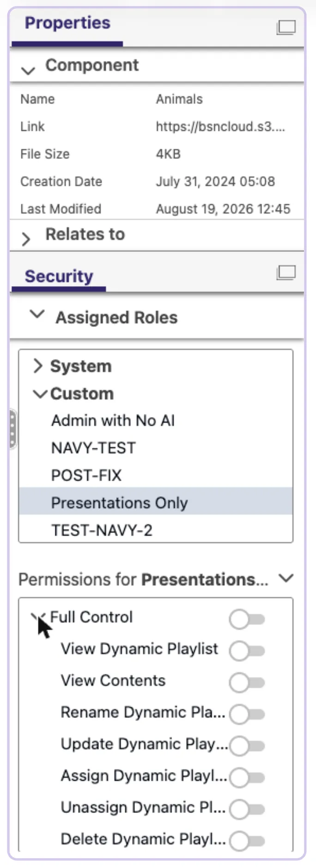The width and height of the screenshot is (316, 868).
Task: Open the Permissions for Presentations dropdown arrow
Action: pyautogui.click(x=286, y=578)
